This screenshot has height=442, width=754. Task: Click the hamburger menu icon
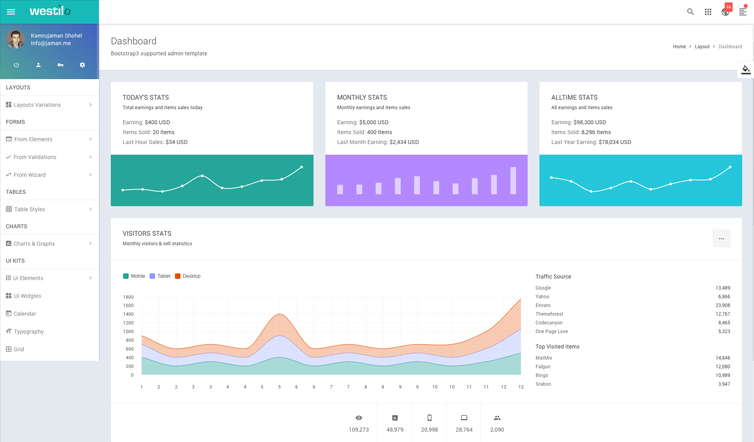11,12
